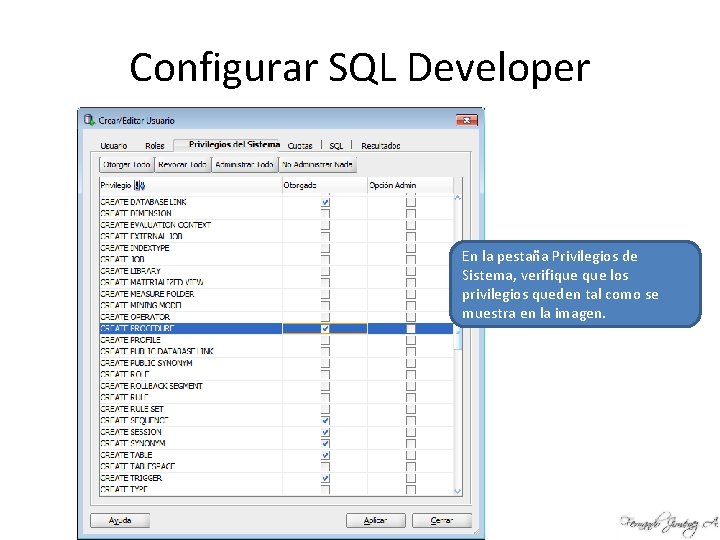Uncheck Otorgado for CREATE PROCEDURE
The width and height of the screenshot is (720, 540).
pos(325,328)
